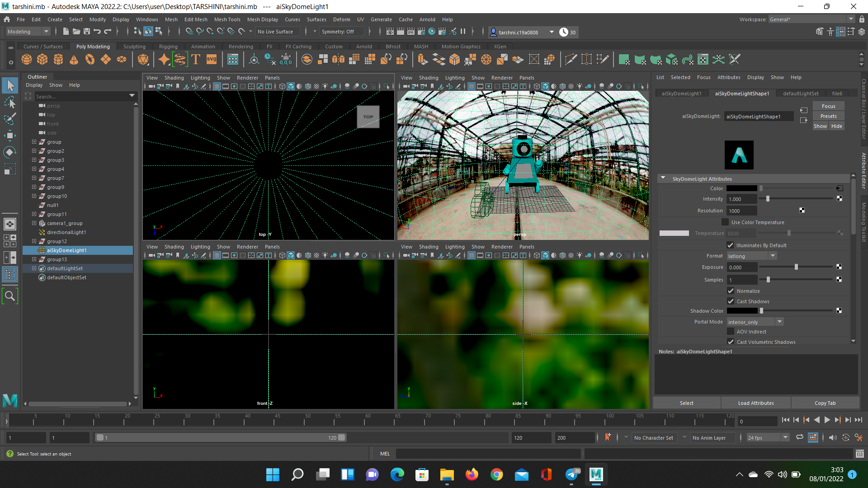Click the Play forwards playback button
Image resolution: width=868 pixels, height=488 pixels.
tap(827, 420)
